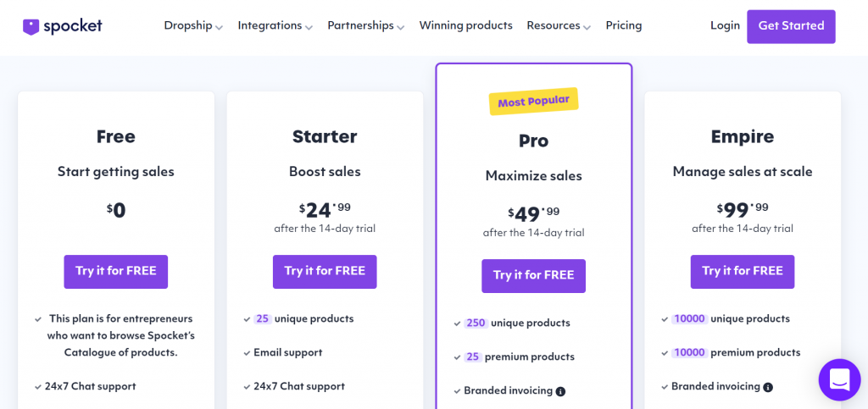Try the Pro plan for FREE

coord(534,276)
